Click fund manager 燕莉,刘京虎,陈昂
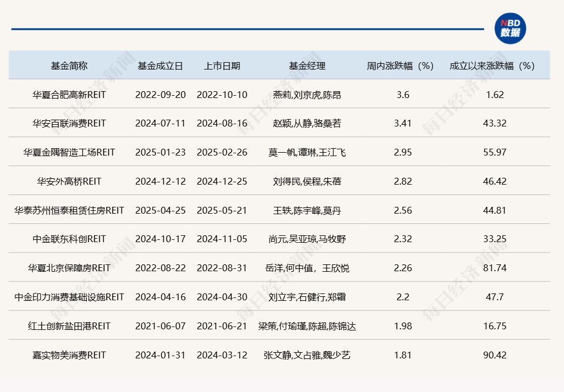Viewport: 564px width, 392px height. (306, 95)
